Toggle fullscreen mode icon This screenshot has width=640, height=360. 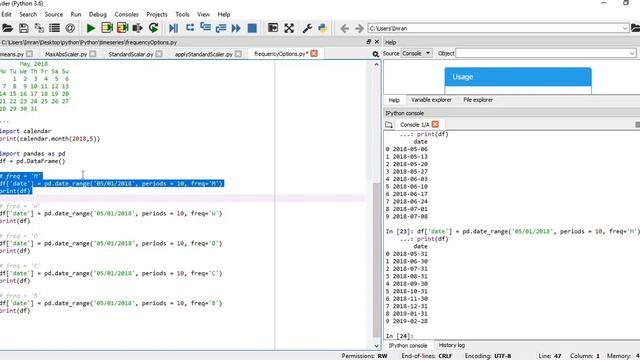point(289,28)
